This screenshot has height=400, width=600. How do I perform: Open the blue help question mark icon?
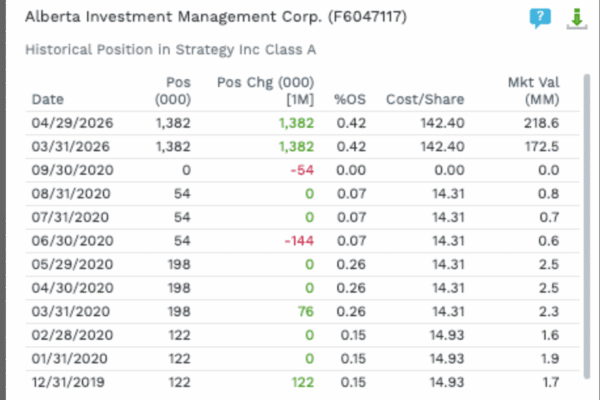[x=540, y=18]
